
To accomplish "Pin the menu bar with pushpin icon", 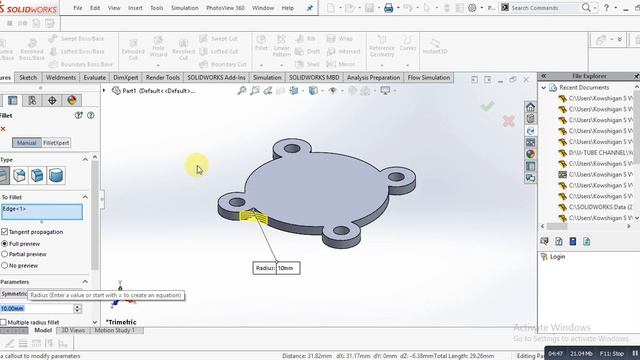I will (x=310, y=8).
